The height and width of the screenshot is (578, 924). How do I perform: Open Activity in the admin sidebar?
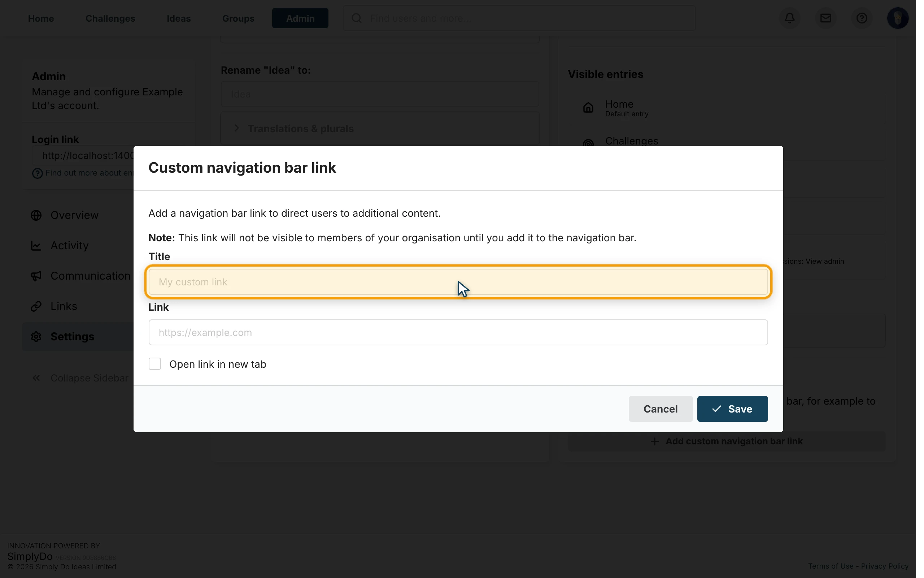click(x=70, y=245)
